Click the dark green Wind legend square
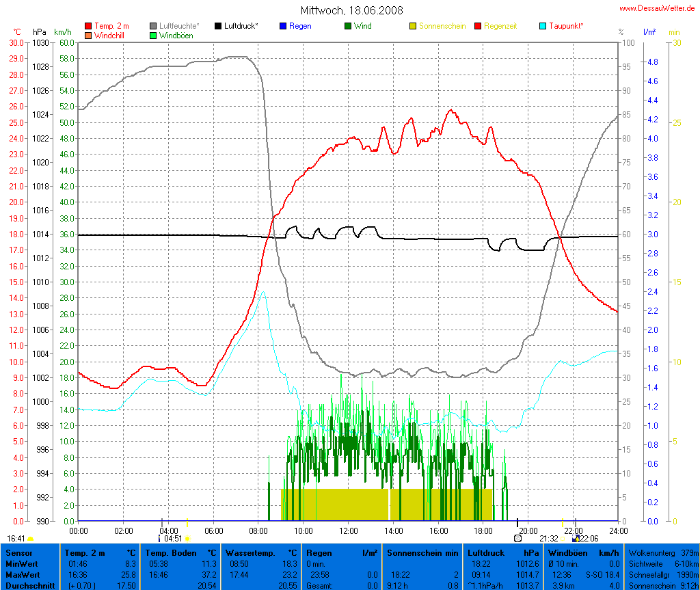This screenshot has height=590, width=700. [348, 26]
